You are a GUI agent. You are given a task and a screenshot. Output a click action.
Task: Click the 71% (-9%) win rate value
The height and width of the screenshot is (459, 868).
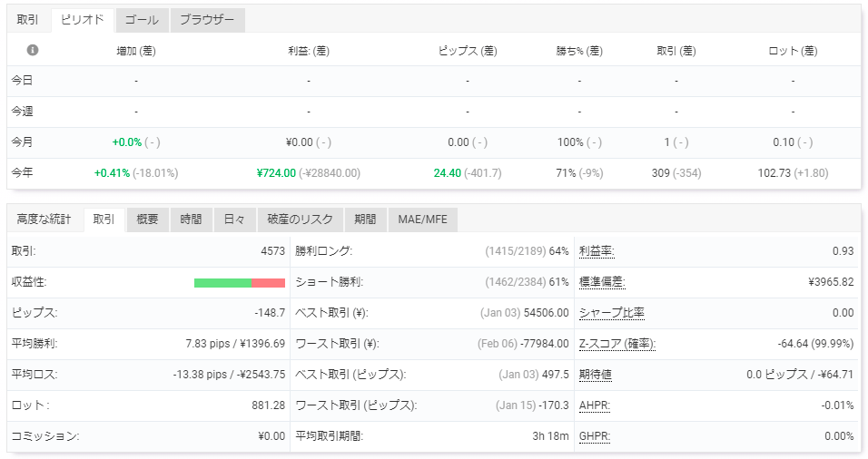[579, 173]
